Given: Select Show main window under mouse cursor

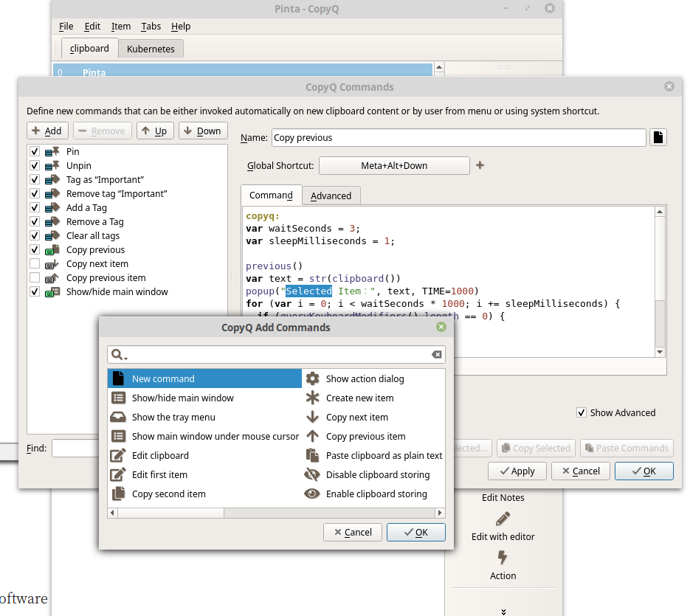Looking at the screenshot, I should 204,436.
